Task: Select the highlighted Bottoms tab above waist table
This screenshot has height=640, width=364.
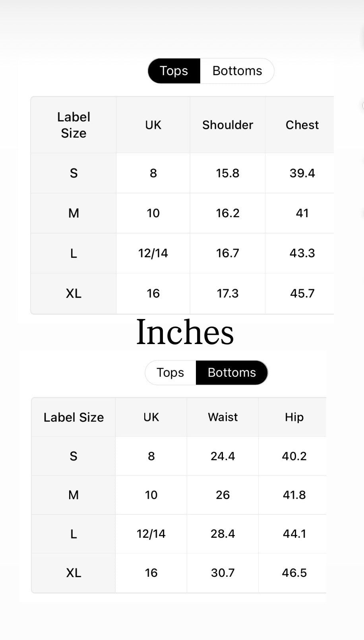Action: click(232, 373)
